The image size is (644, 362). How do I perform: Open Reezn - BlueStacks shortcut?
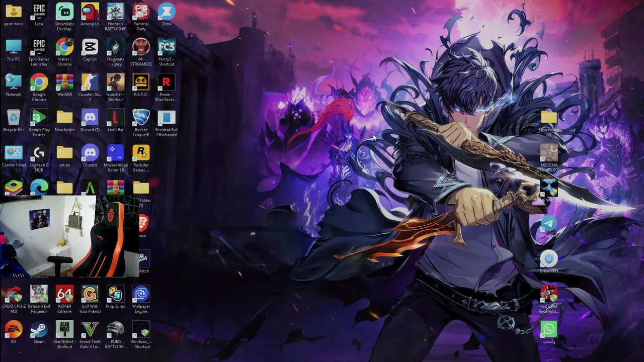coord(167,87)
